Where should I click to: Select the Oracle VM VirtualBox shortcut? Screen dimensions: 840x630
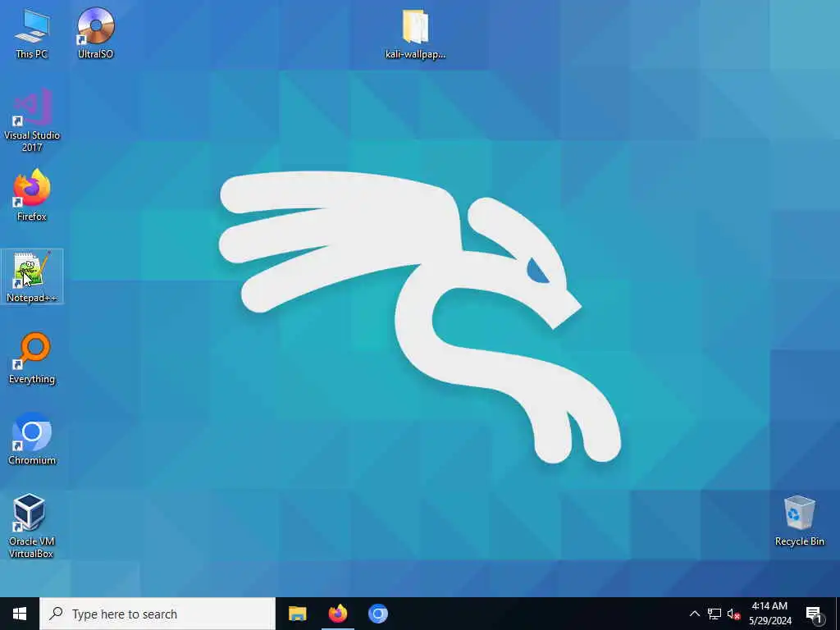pos(32,526)
